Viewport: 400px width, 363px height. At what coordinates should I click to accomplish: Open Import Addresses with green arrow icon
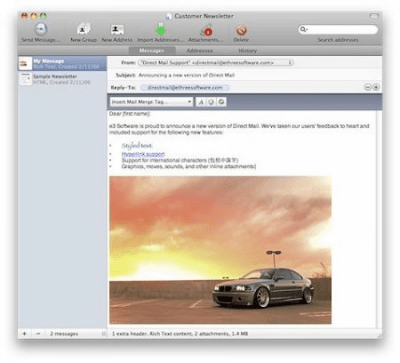pos(160,29)
